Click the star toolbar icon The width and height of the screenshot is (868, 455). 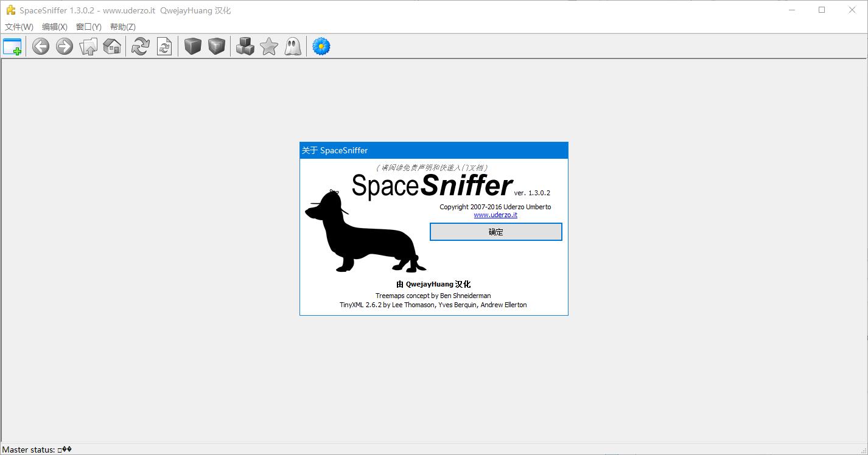269,46
